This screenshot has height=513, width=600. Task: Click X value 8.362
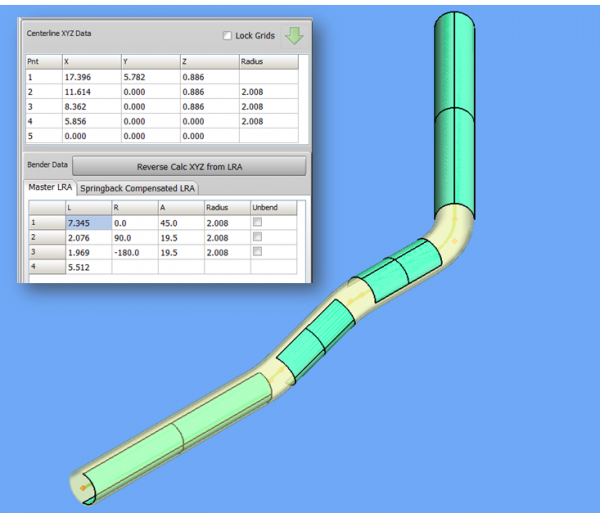[x=92, y=106]
